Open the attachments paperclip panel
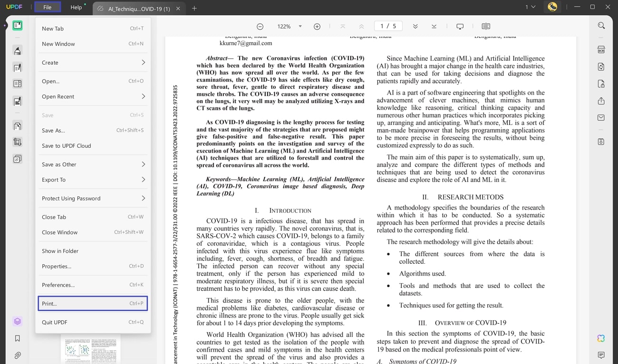This screenshot has height=364, width=618. pos(18,355)
